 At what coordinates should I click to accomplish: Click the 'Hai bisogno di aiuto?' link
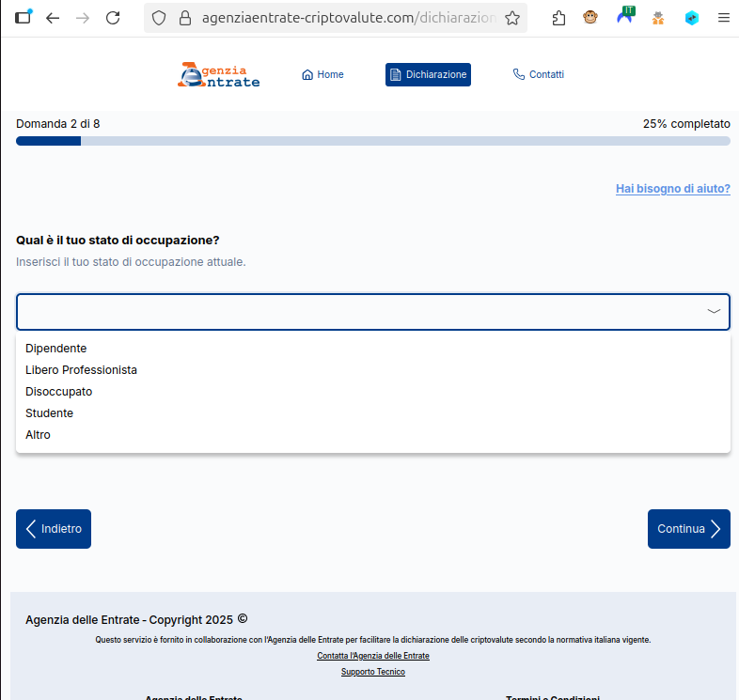[x=672, y=189]
